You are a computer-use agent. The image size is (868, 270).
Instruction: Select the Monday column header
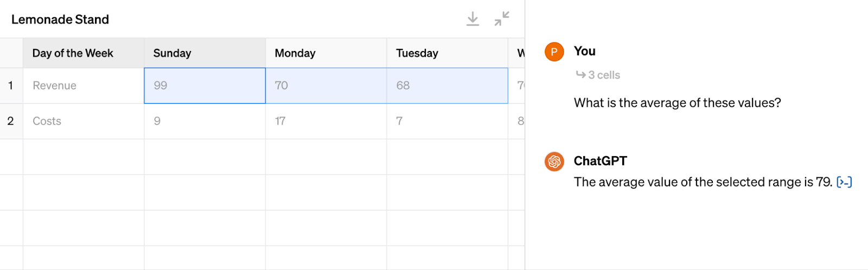coord(326,53)
